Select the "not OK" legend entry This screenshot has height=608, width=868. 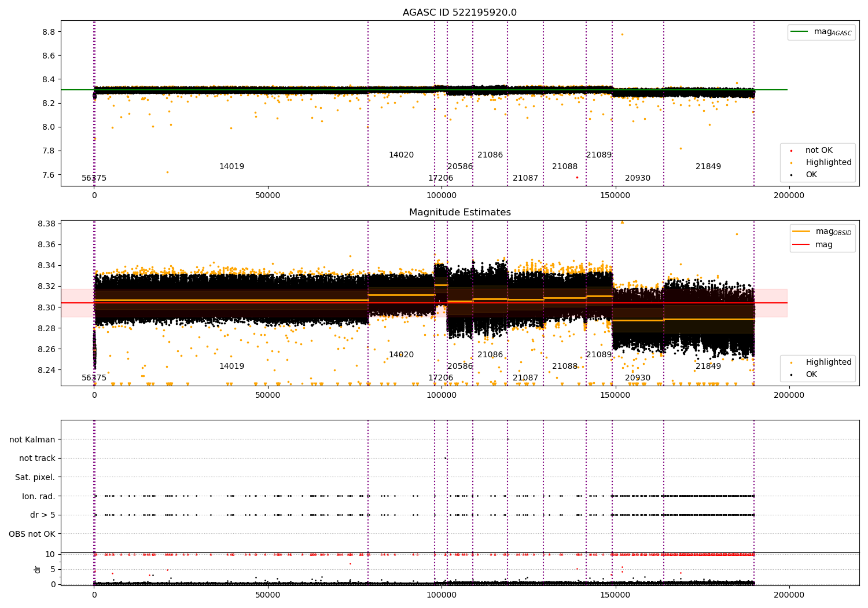(x=819, y=151)
